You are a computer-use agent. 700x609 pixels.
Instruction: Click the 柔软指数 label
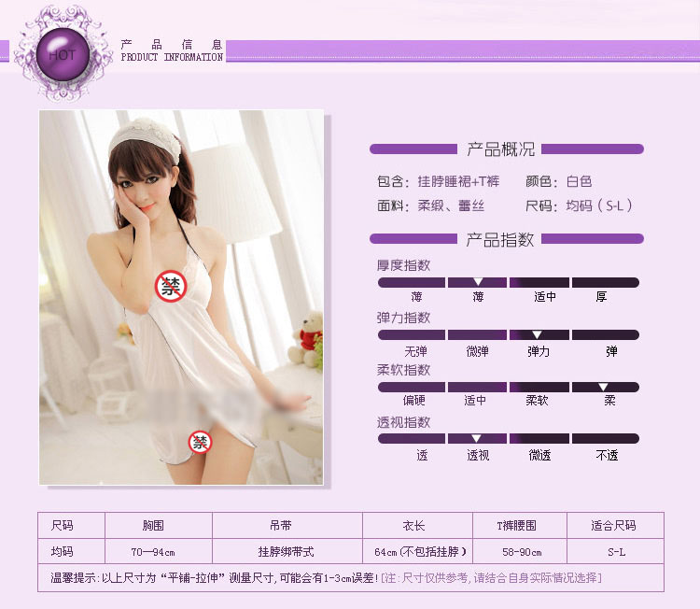click(x=403, y=370)
